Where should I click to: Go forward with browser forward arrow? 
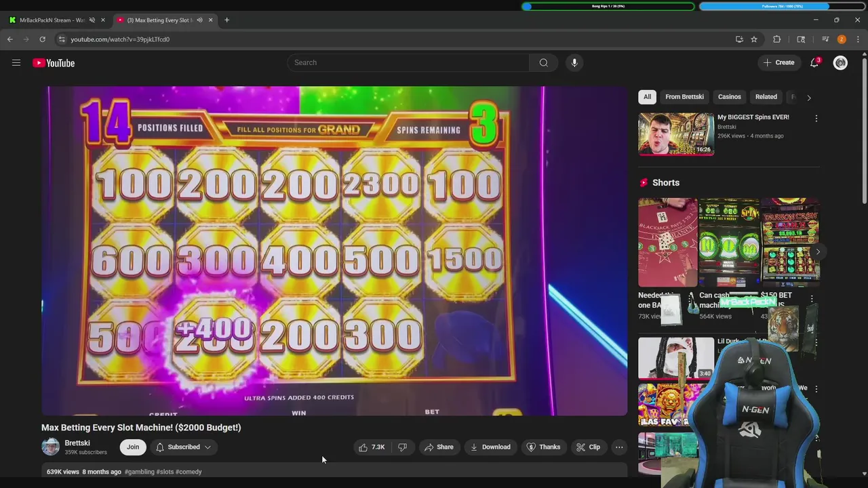[26, 39]
